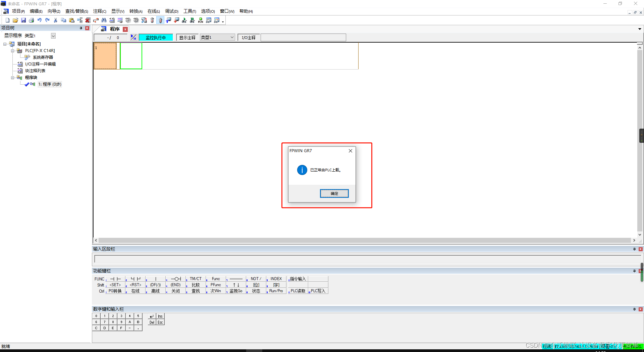Click the <SET> function key
Image resolution: width=644 pixels, height=352 pixels.
coord(115,285)
